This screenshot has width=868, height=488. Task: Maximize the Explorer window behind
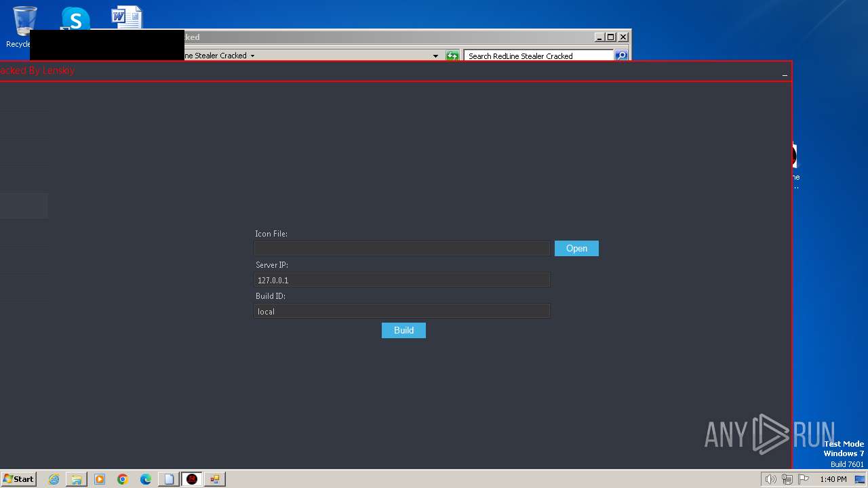(610, 37)
